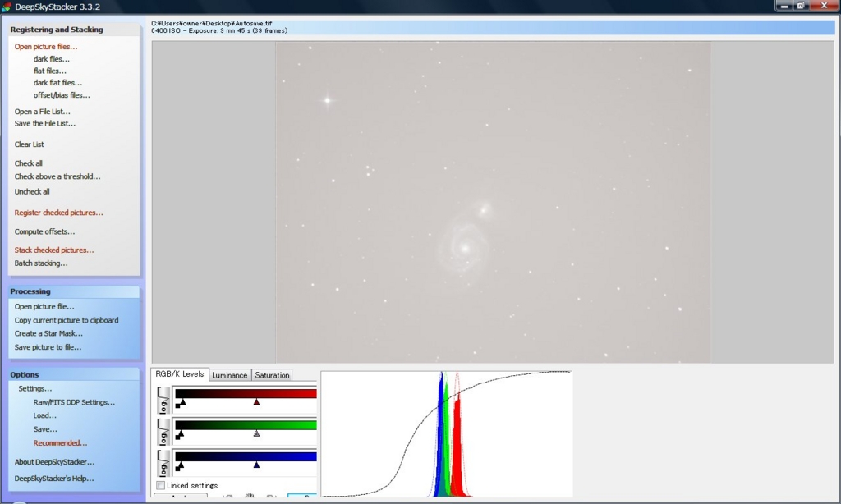Viewport: 841px width, 504px height.
Task: Click the green channel log curve button
Action: click(x=163, y=432)
